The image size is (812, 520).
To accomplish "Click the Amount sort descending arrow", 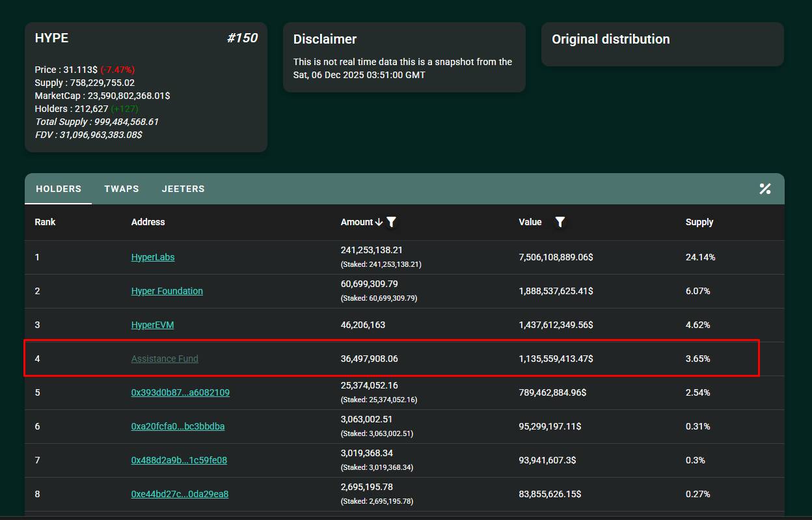I will [379, 222].
